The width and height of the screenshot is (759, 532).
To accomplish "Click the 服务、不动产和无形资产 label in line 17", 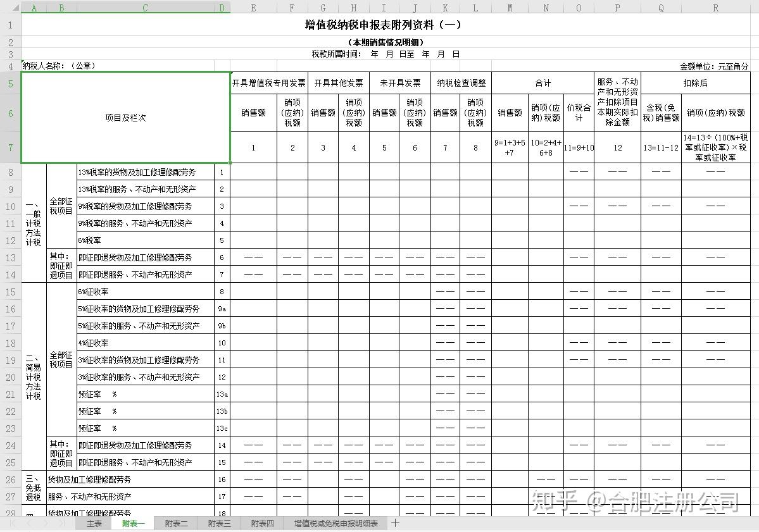I will pos(130,497).
